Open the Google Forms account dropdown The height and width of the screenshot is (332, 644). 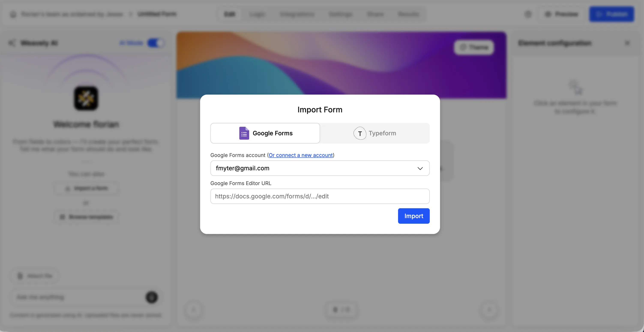point(420,168)
